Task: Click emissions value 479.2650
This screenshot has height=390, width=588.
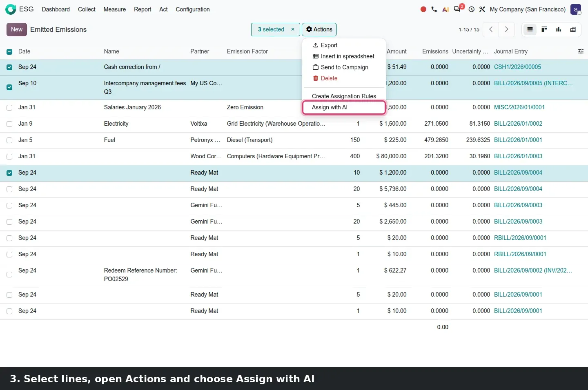Action: pos(436,140)
